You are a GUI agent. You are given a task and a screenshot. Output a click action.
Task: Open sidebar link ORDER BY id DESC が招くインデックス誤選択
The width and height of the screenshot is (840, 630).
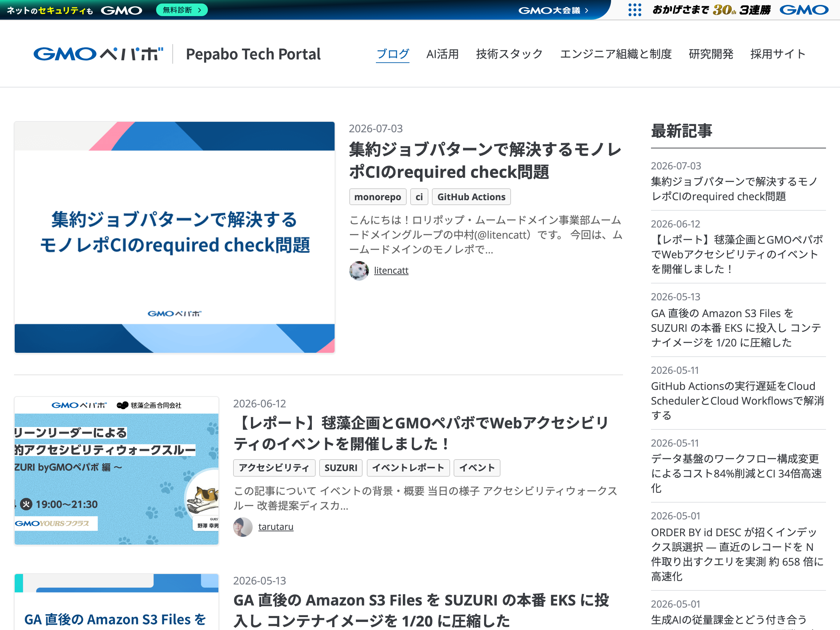(737, 554)
